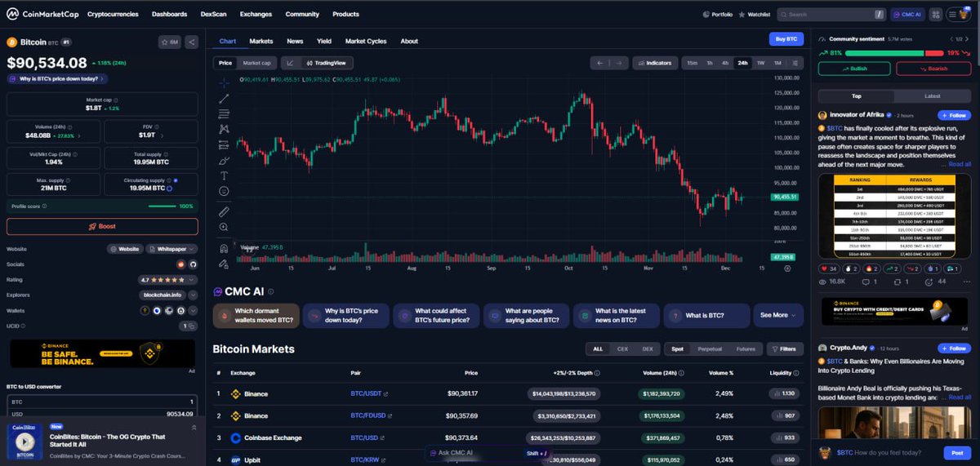Add Bitcoin to watchlist via star button
Image resolution: width=980 pixels, height=466 pixels.
(x=169, y=42)
